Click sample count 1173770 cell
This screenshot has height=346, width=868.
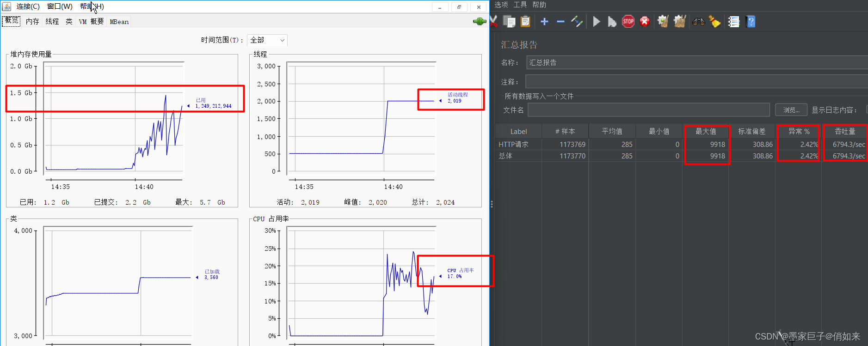pos(565,156)
